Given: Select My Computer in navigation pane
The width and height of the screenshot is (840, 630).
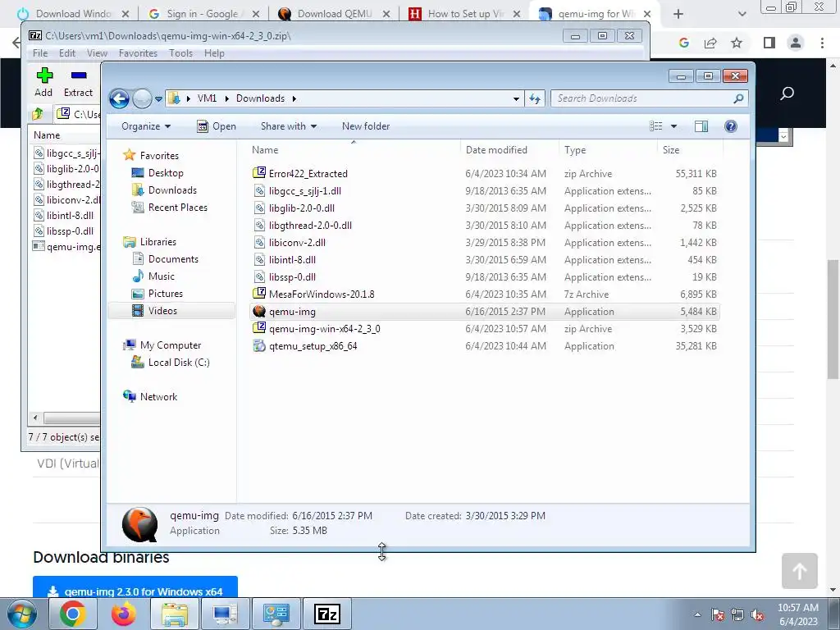Looking at the screenshot, I should pyautogui.click(x=171, y=345).
